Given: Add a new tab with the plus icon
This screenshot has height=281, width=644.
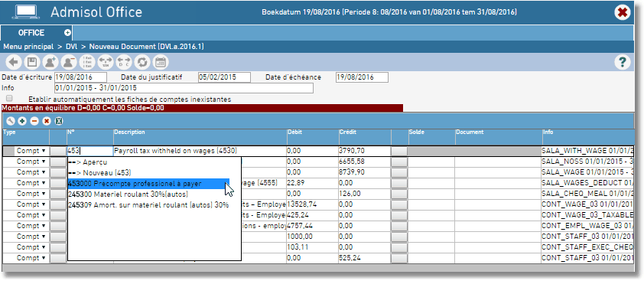Looking at the screenshot, I should [x=67, y=32].
